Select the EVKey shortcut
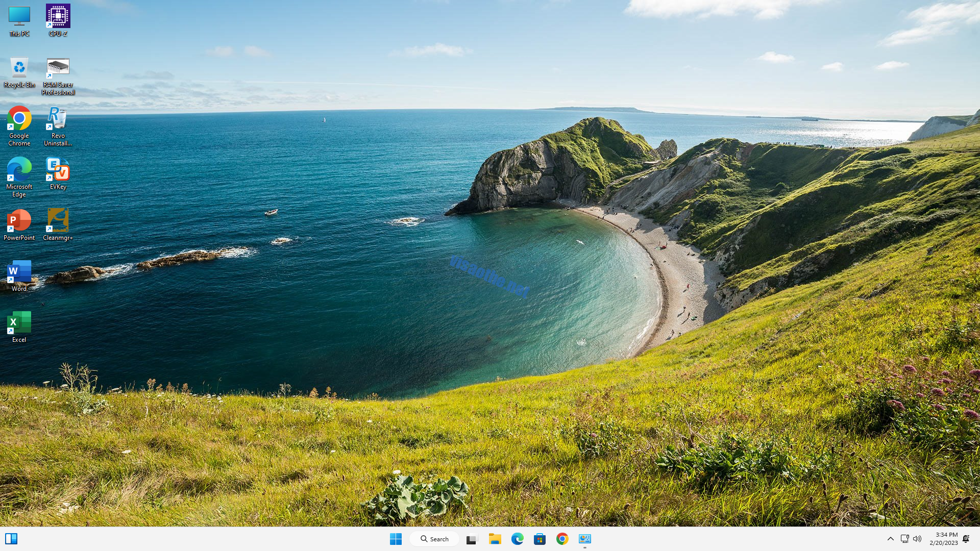The image size is (980, 551). click(58, 174)
